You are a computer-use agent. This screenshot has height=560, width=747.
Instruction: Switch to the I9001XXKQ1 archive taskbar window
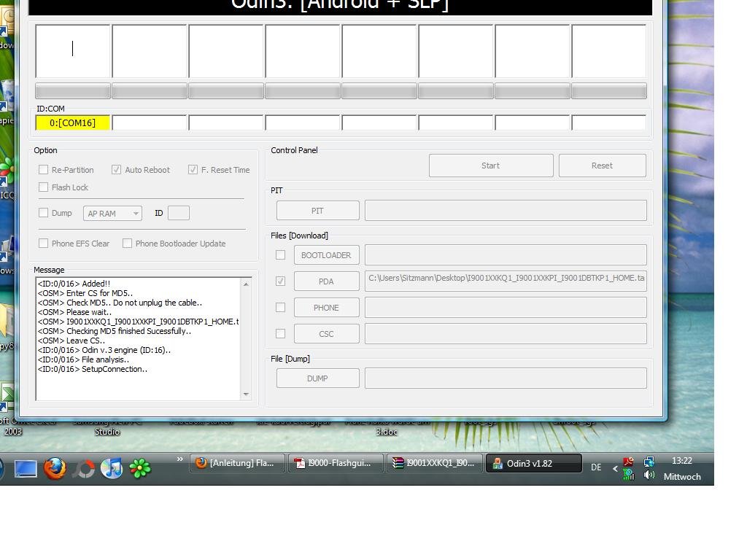435,463
